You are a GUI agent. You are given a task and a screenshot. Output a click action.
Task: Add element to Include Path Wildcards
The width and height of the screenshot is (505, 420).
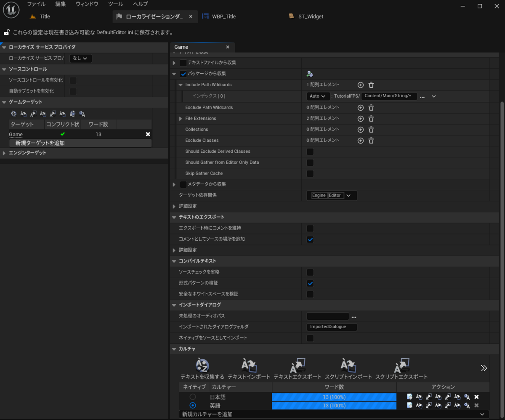(x=361, y=85)
